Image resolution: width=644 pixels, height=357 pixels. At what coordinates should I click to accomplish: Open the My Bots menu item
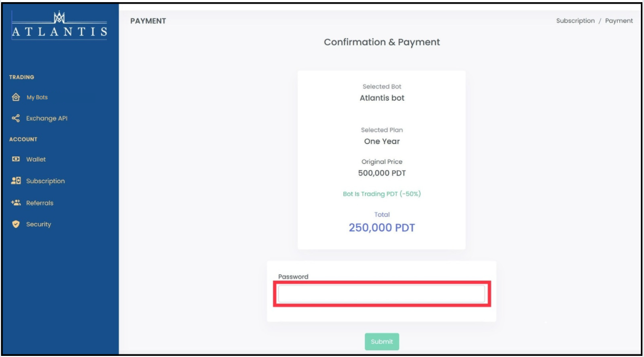[x=38, y=98]
